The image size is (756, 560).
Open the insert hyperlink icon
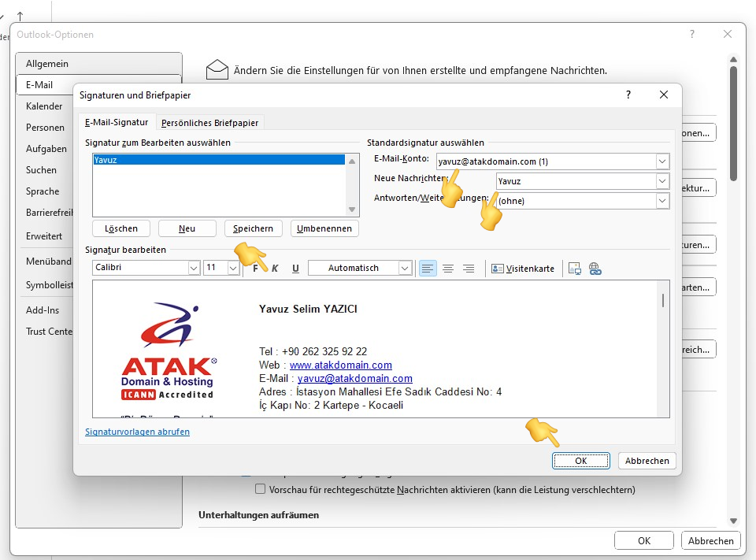click(596, 268)
